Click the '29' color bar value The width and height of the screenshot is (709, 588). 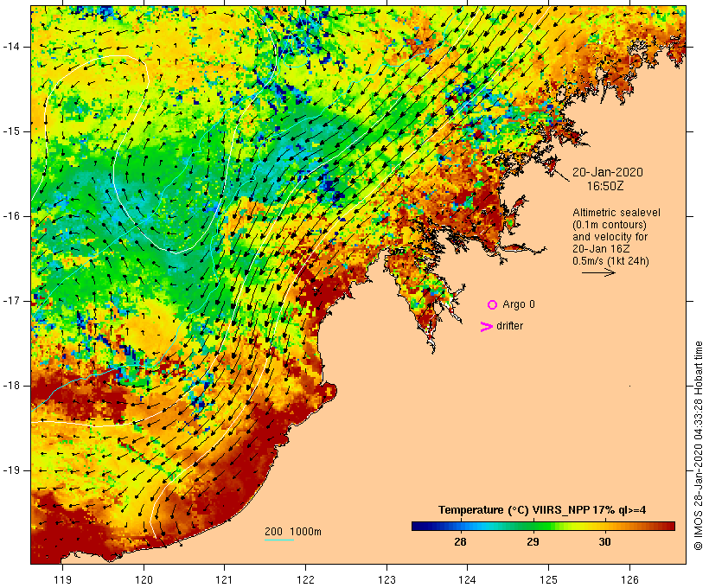[533, 541]
